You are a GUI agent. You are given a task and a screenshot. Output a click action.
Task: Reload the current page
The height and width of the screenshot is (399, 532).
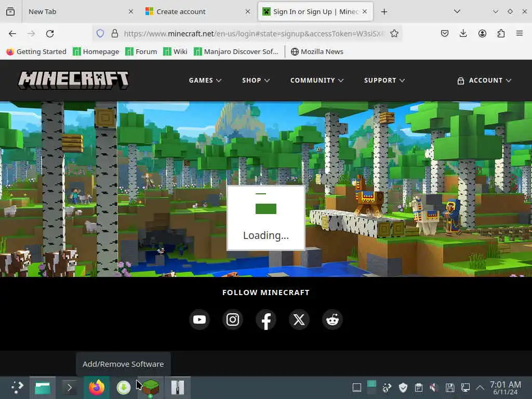coord(50,34)
